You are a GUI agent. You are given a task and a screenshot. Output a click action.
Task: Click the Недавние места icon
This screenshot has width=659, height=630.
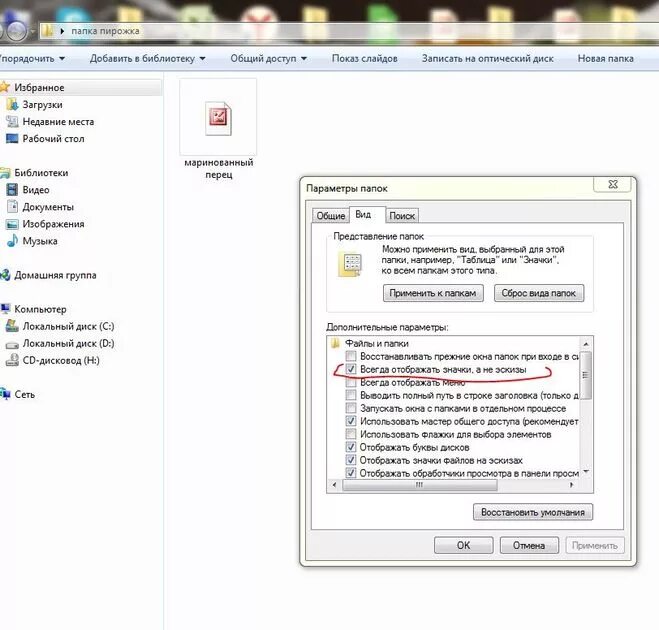12,121
